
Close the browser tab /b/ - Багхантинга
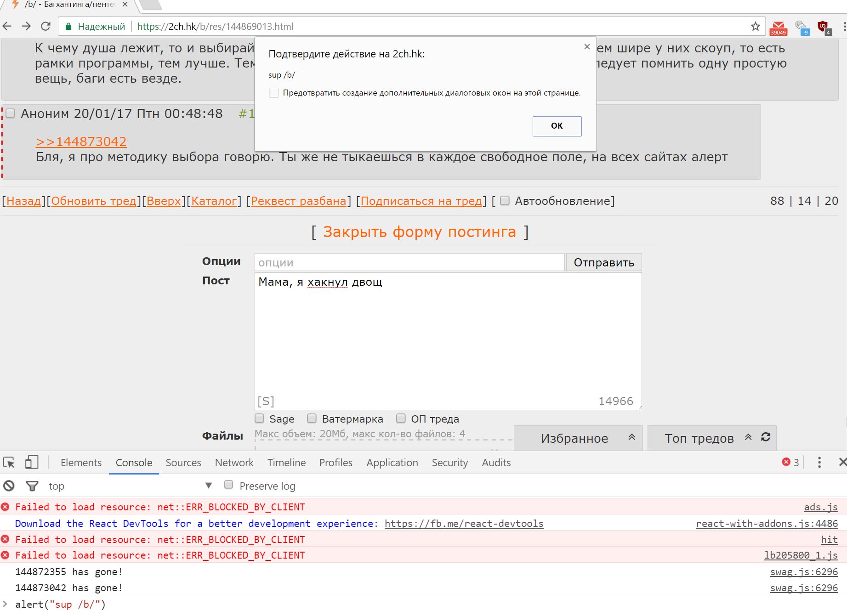(125, 5)
